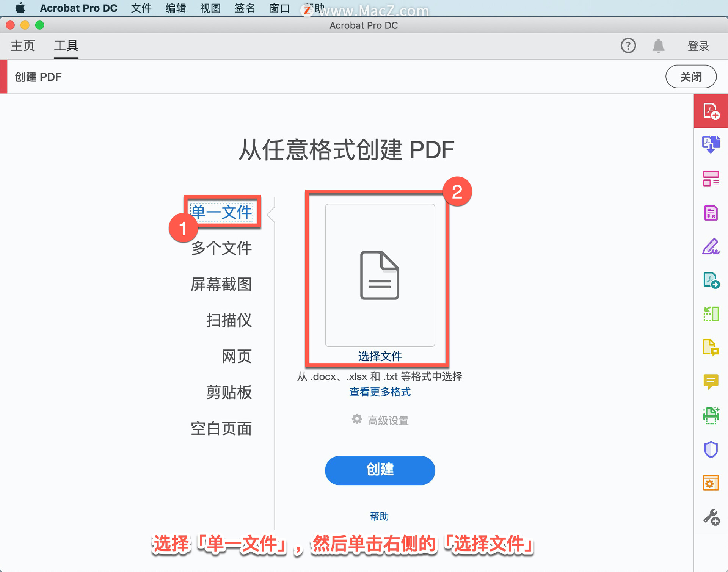Open the 视图 menu
This screenshot has width=728, height=572.
tap(210, 8)
